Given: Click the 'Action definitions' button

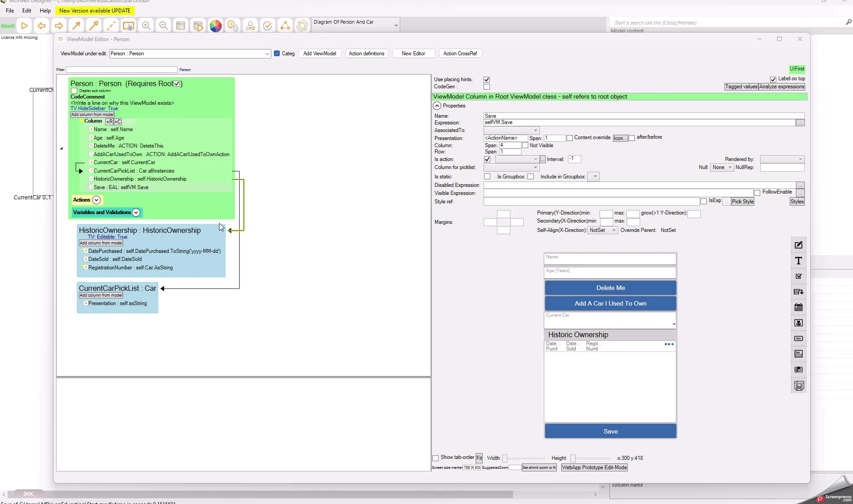Looking at the screenshot, I should click(366, 54).
